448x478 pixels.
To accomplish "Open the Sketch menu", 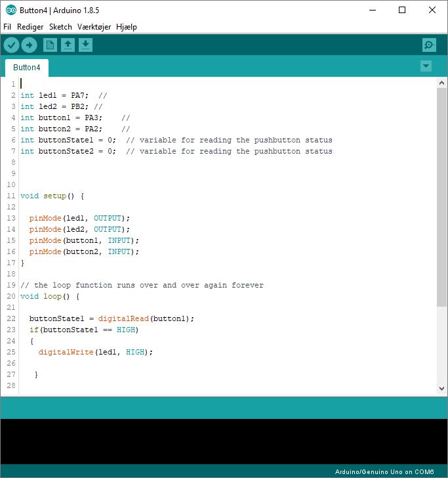I will pos(60,27).
